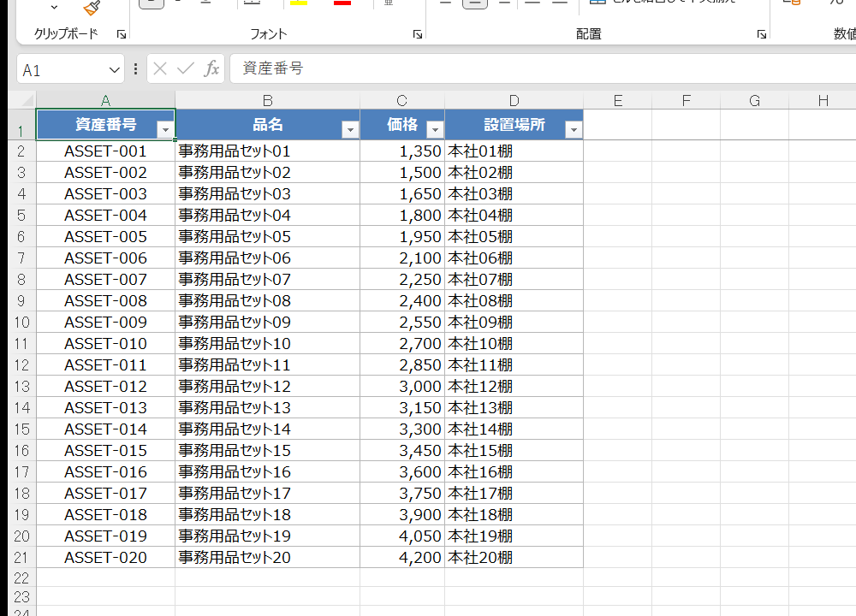Open the 配置 group dialog launcher
Viewport: 856px width, 616px height.
pos(762,34)
